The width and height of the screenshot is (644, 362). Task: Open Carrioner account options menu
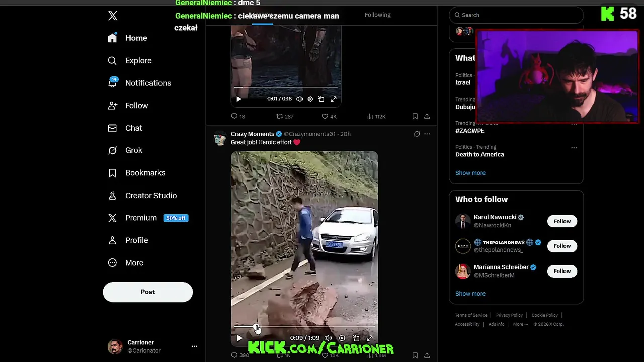coord(194,346)
